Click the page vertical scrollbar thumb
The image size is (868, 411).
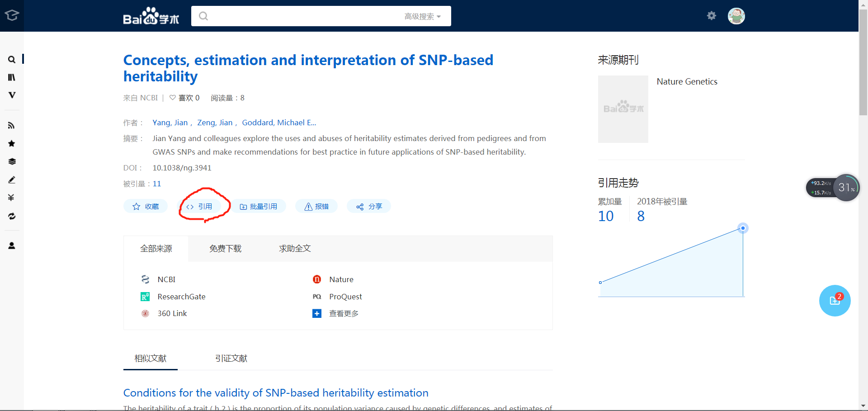point(863,62)
